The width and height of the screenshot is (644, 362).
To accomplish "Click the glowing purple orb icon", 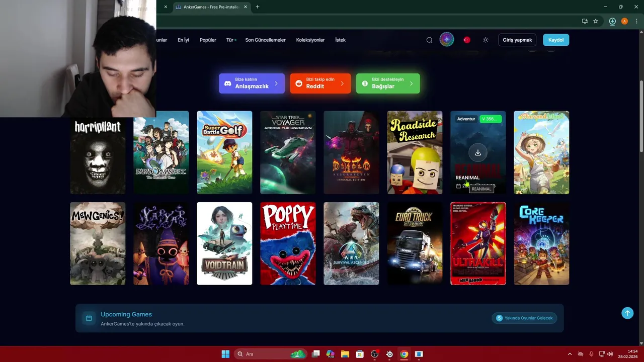I will [x=447, y=40].
